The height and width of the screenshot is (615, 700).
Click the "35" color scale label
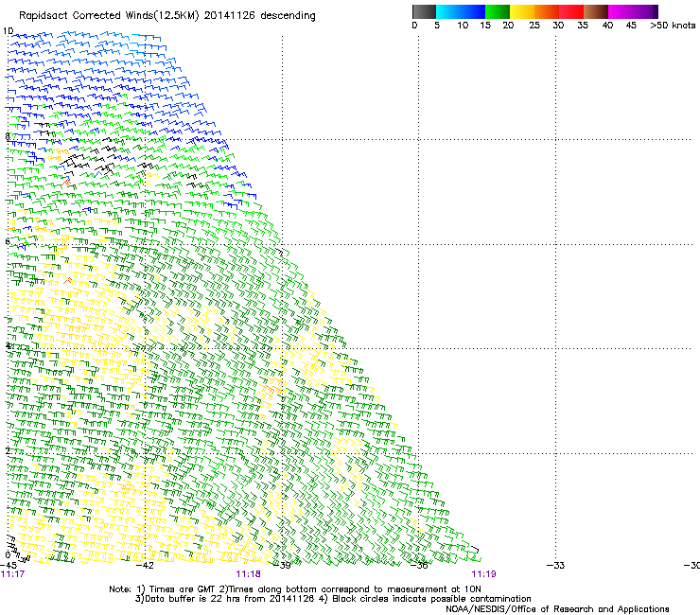click(583, 26)
